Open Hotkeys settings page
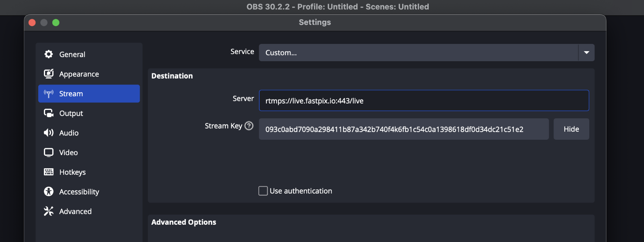The height and width of the screenshot is (242, 644). coord(89,172)
